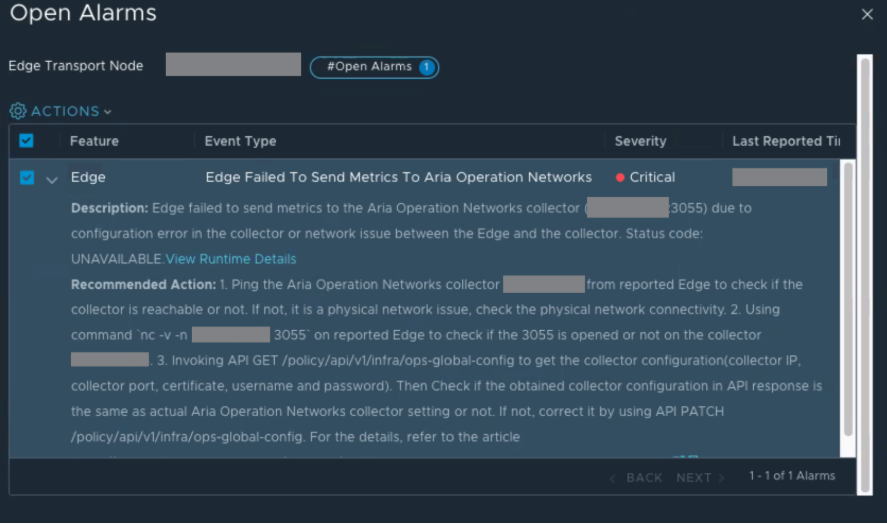The height and width of the screenshot is (524, 887).
Task: Go to previous page with BACK
Action: click(644, 478)
